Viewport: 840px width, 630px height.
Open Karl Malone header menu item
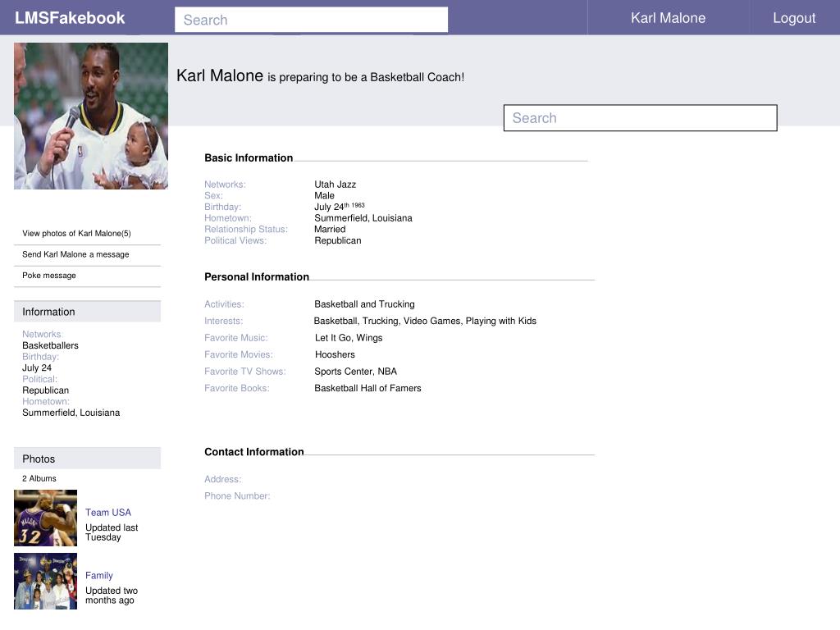click(668, 18)
